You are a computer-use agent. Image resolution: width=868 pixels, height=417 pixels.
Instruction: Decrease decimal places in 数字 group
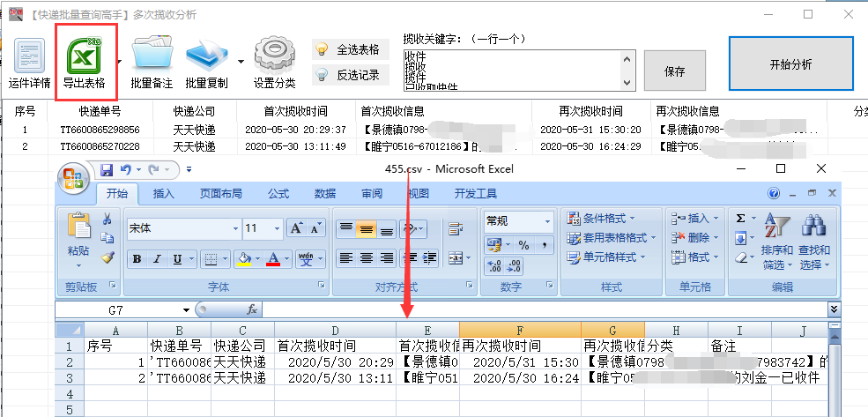pos(514,266)
